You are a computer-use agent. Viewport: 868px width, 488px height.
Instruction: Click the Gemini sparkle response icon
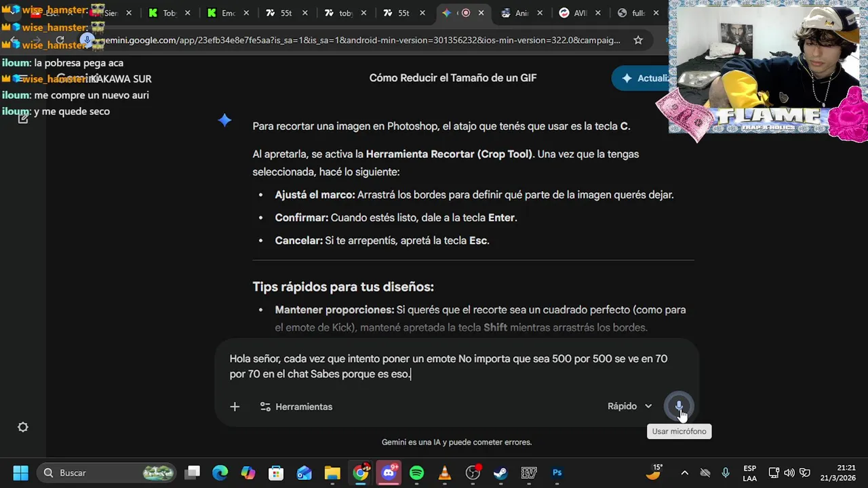click(x=224, y=121)
